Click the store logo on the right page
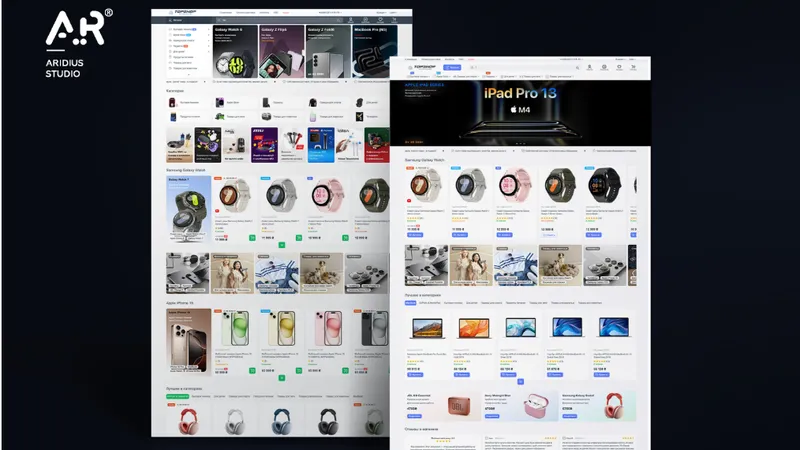 (x=422, y=67)
